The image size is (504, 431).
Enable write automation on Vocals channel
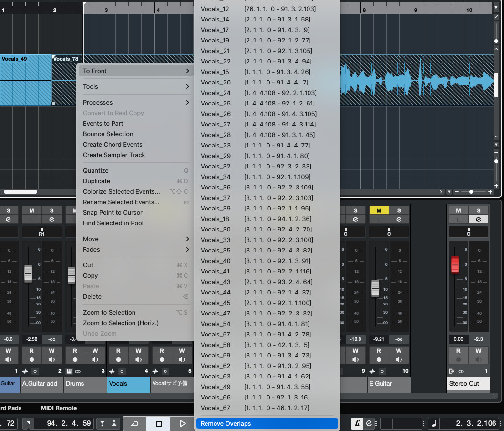point(138,350)
